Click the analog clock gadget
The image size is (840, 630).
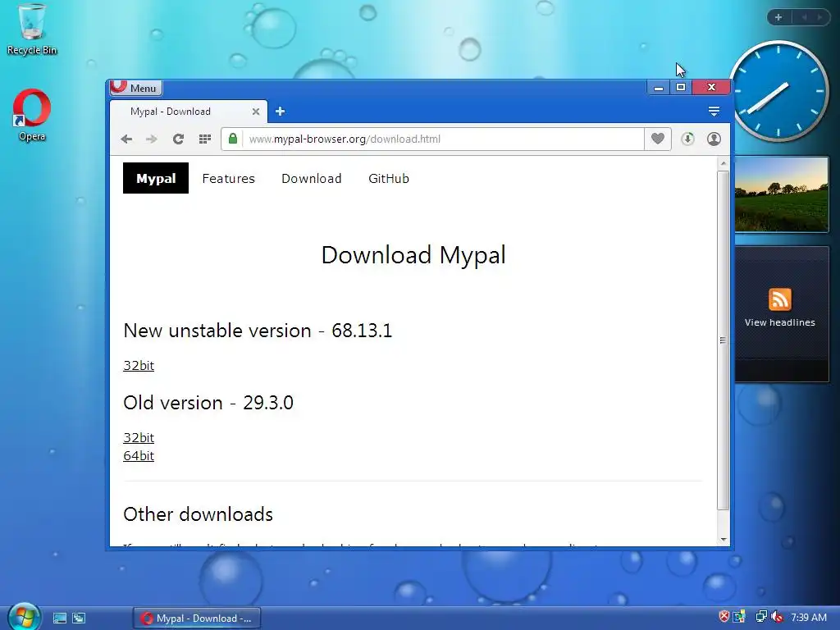(778, 91)
